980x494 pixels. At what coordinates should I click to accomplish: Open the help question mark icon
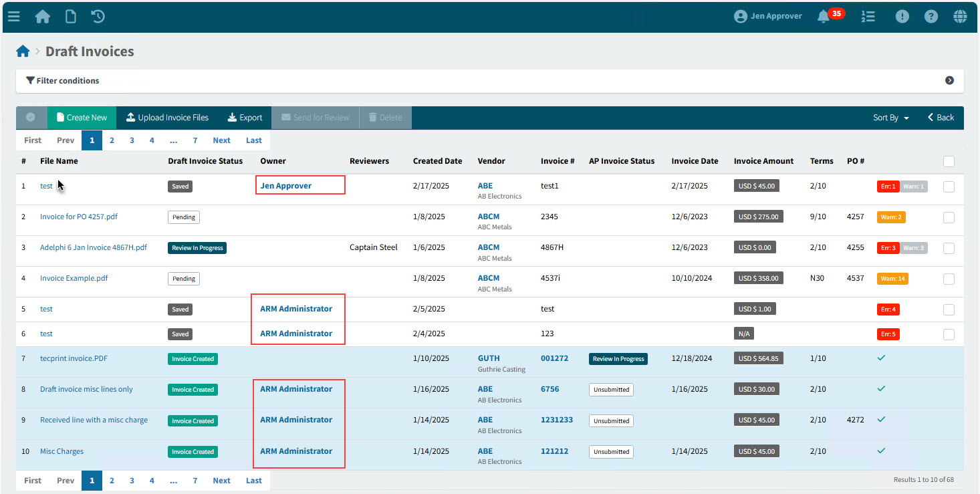[x=931, y=17]
